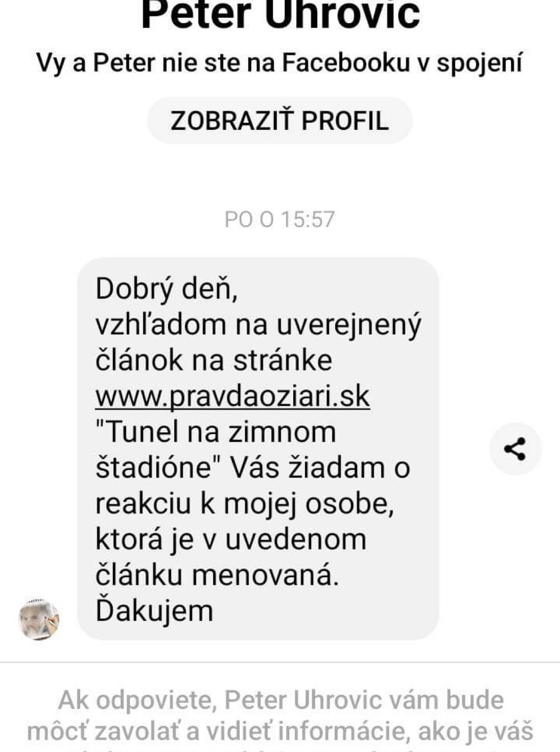Tap the line 'článku menovaná.'

(217, 575)
